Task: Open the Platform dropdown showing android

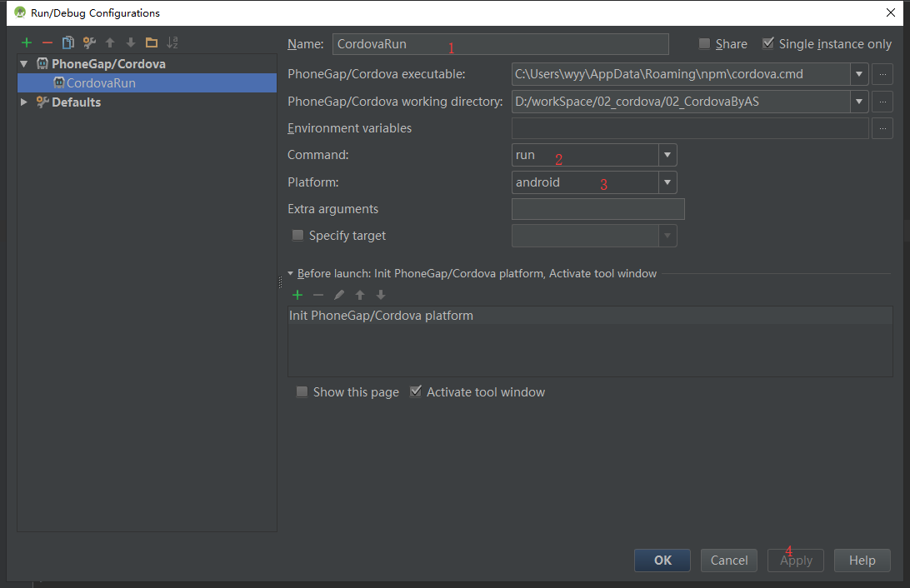Action: tap(667, 182)
